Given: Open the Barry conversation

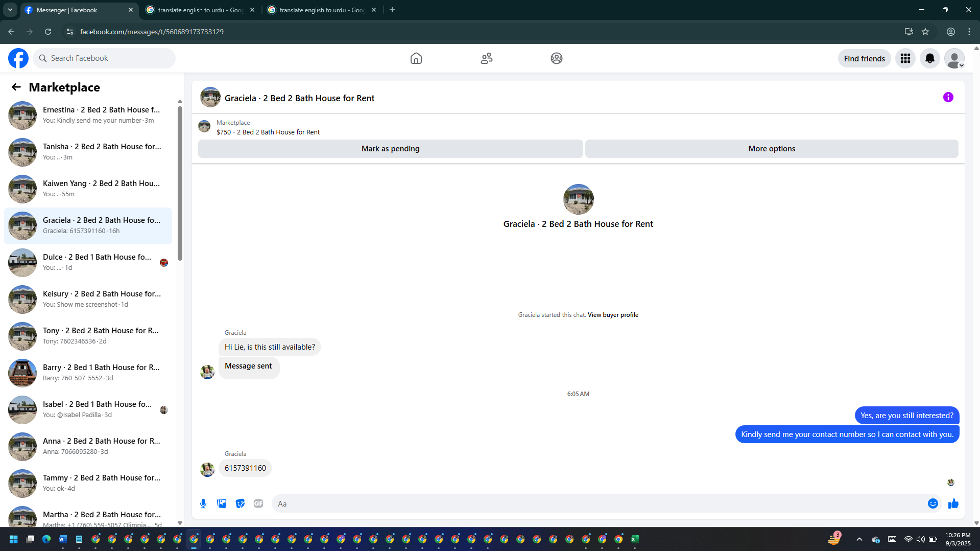Looking at the screenshot, I should click(x=88, y=373).
